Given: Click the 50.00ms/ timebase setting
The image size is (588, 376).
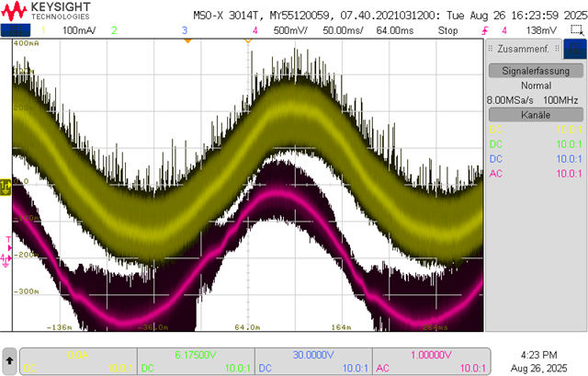Looking at the screenshot, I should 343,30.
